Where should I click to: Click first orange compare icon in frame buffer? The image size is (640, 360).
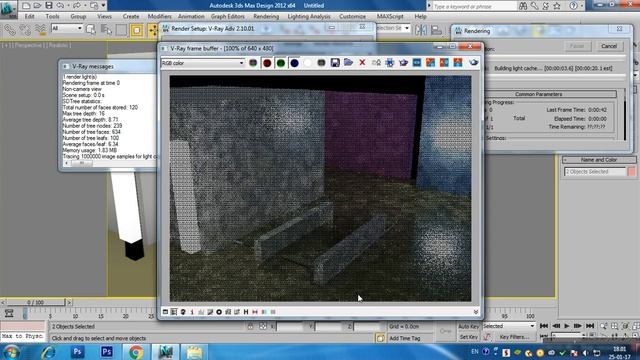(x=430, y=62)
